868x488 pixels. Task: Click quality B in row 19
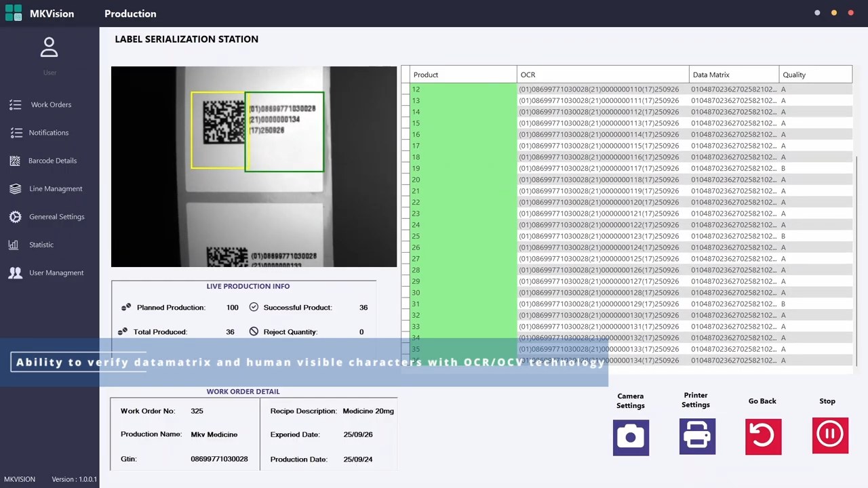click(x=783, y=168)
